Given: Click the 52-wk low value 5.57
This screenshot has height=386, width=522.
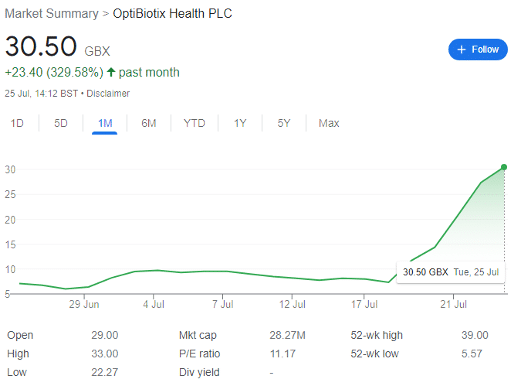Looking at the screenshot, I should 472,354.
